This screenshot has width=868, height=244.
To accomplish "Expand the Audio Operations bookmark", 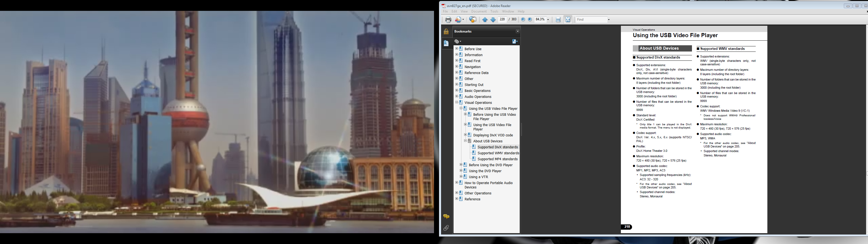I will [x=457, y=97].
